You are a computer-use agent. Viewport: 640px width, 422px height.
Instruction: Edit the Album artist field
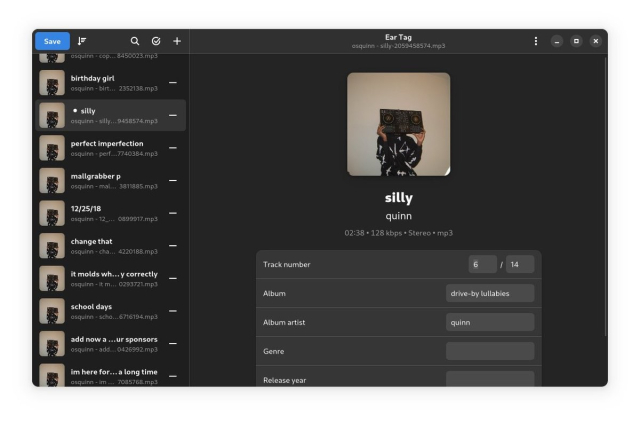(x=490, y=322)
